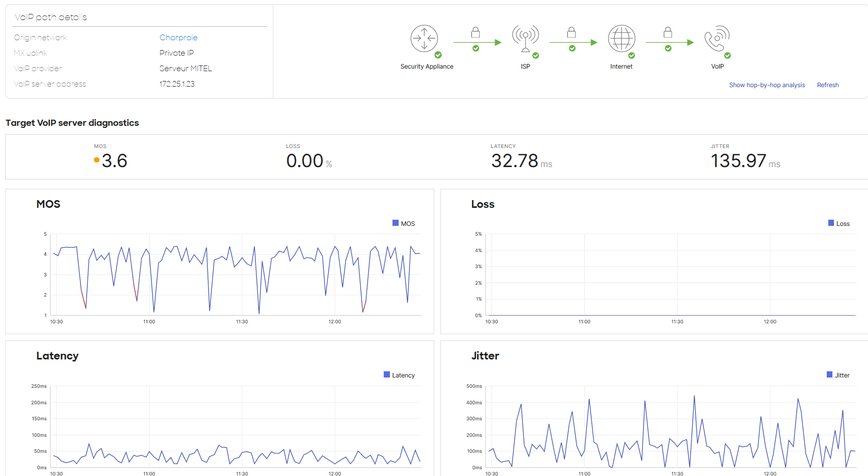Click the orange status dot next to MOS score
The image size is (868, 476).
[x=96, y=160]
